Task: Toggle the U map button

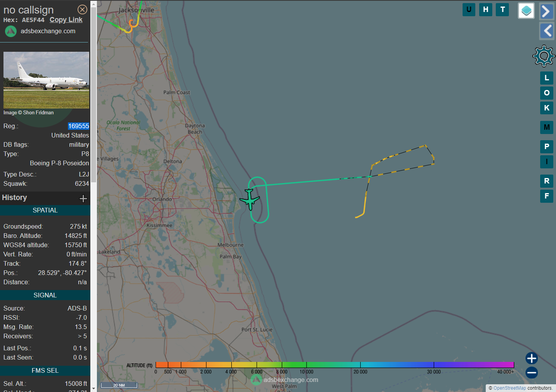Action: [469, 10]
